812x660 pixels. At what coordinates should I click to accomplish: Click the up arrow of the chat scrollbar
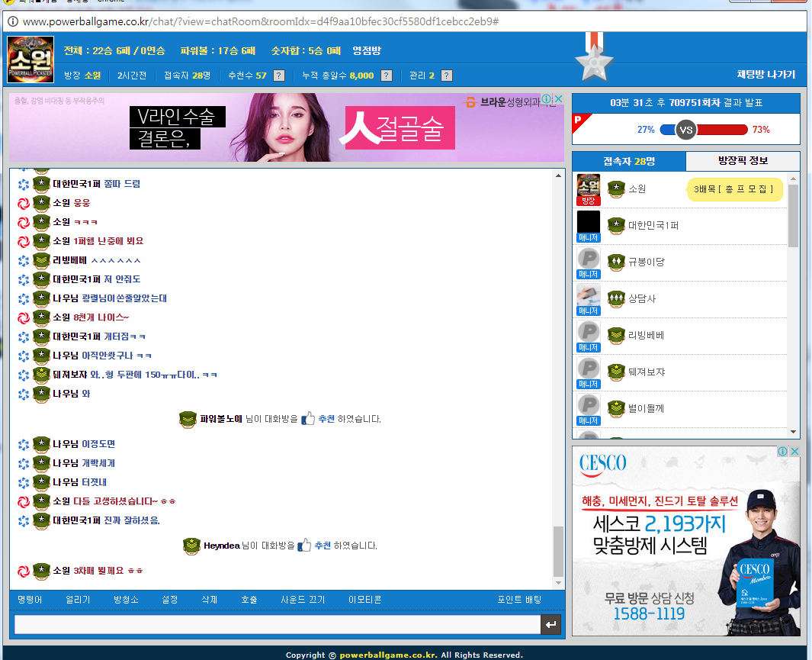[558, 175]
